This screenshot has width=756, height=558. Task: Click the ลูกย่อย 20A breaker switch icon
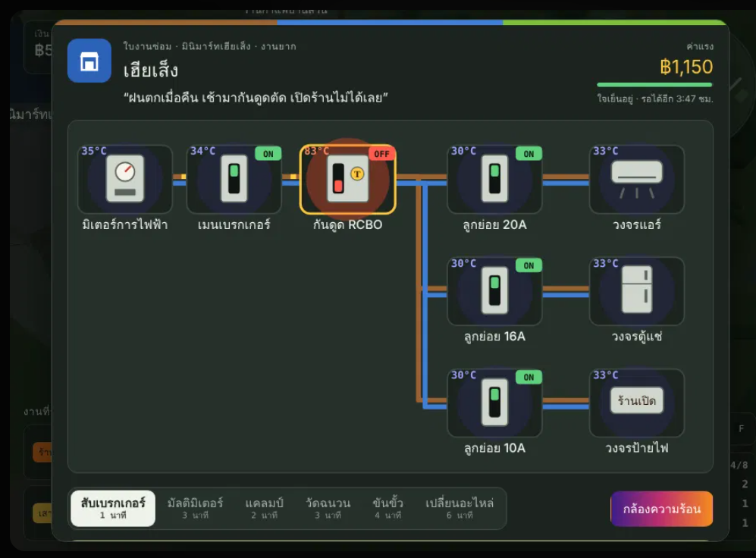click(494, 178)
